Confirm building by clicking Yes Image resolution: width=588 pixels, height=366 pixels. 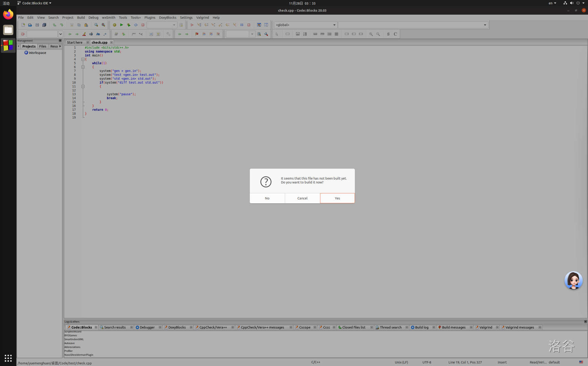(x=337, y=198)
